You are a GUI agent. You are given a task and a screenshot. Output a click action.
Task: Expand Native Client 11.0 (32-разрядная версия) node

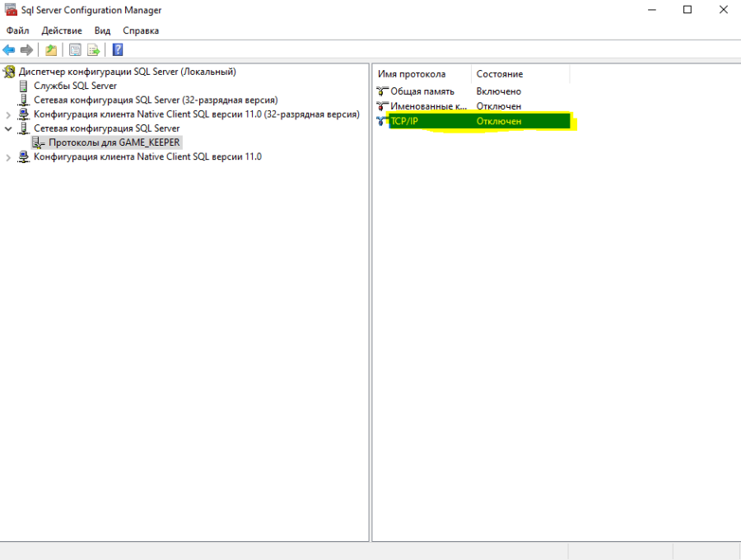pyautogui.click(x=8, y=114)
